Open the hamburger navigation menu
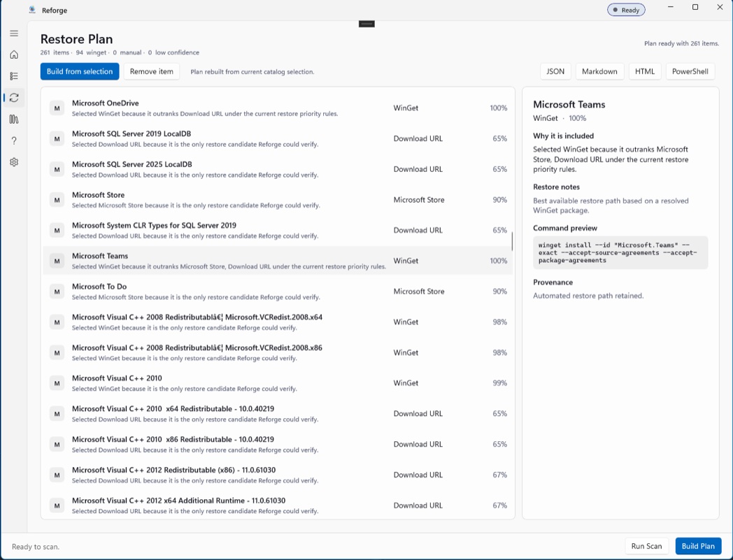This screenshot has height=560, width=733. coord(14,33)
